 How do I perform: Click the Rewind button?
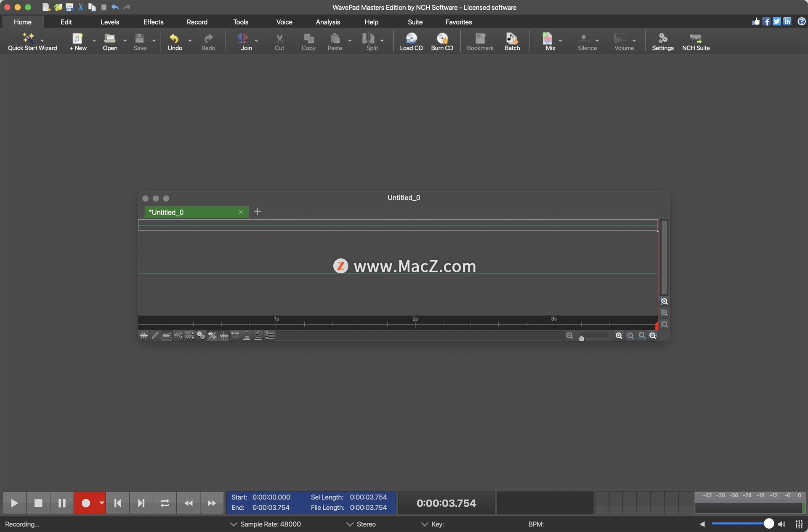(x=188, y=503)
